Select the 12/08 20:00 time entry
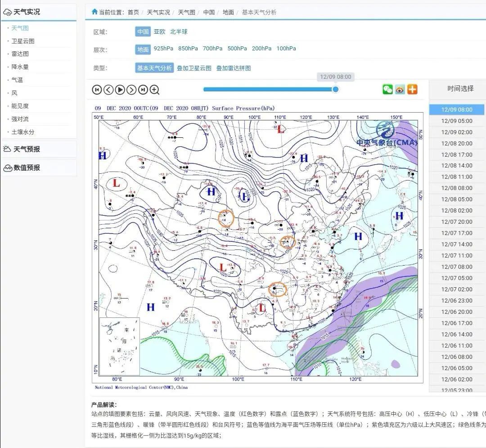 click(x=457, y=143)
